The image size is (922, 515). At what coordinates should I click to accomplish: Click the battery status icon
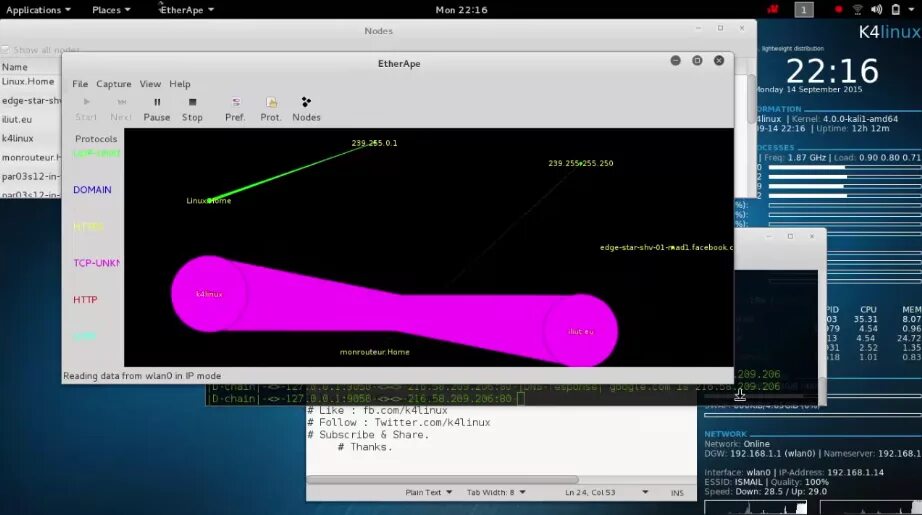[896, 9]
